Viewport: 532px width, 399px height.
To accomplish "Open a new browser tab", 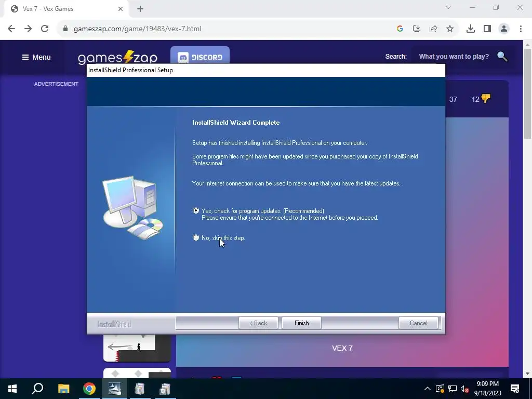I will [x=140, y=9].
